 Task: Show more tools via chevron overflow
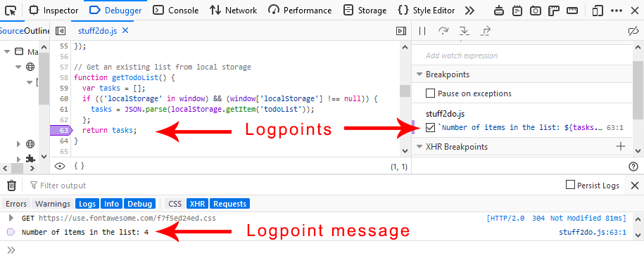click(x=469, y=11)
